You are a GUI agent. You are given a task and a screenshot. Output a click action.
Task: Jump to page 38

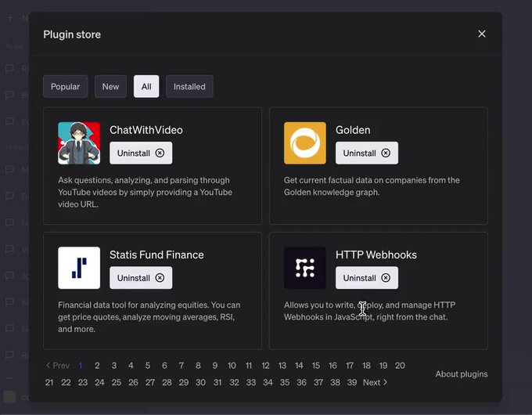pos(335,382)
